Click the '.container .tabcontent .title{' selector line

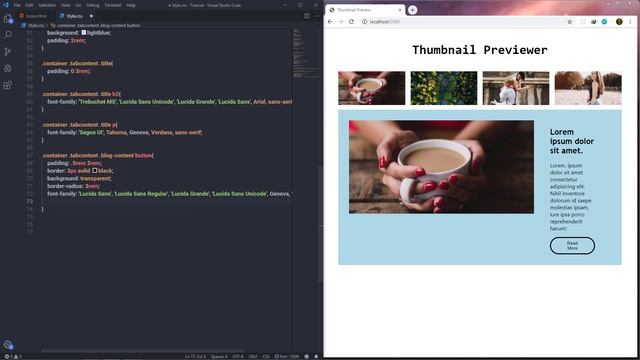[x=78, y=63]
